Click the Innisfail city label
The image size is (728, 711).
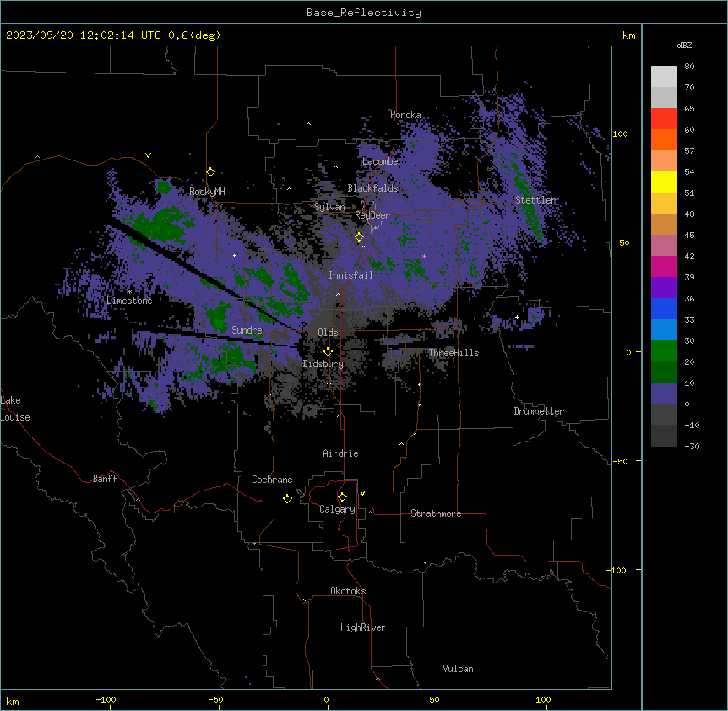point(350,275)
